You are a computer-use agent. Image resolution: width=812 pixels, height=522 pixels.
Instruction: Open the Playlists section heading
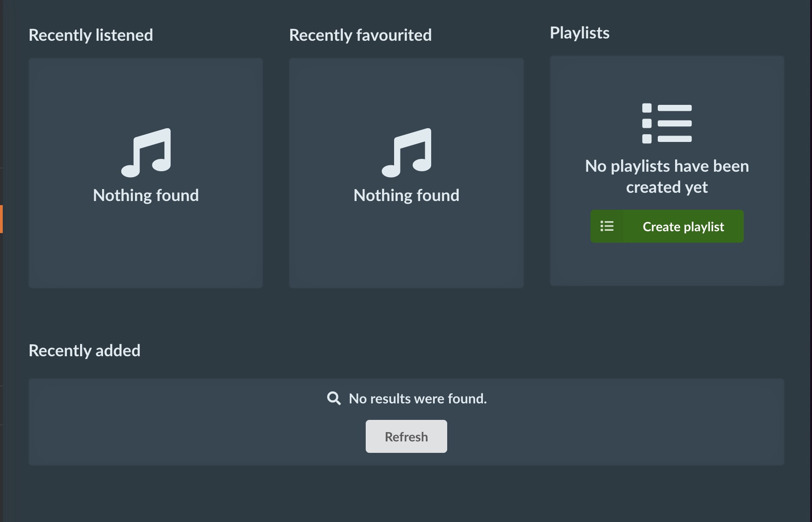point(579,33)
